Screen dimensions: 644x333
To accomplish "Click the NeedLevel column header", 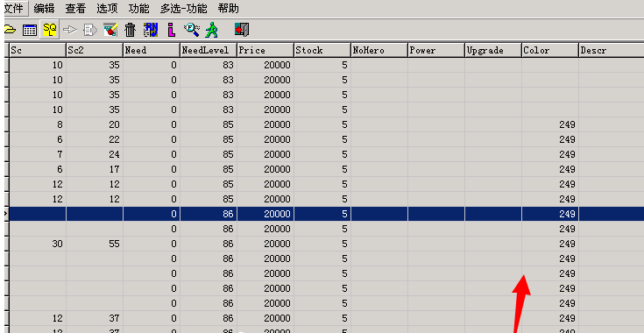I will click(x=209, y=50).
